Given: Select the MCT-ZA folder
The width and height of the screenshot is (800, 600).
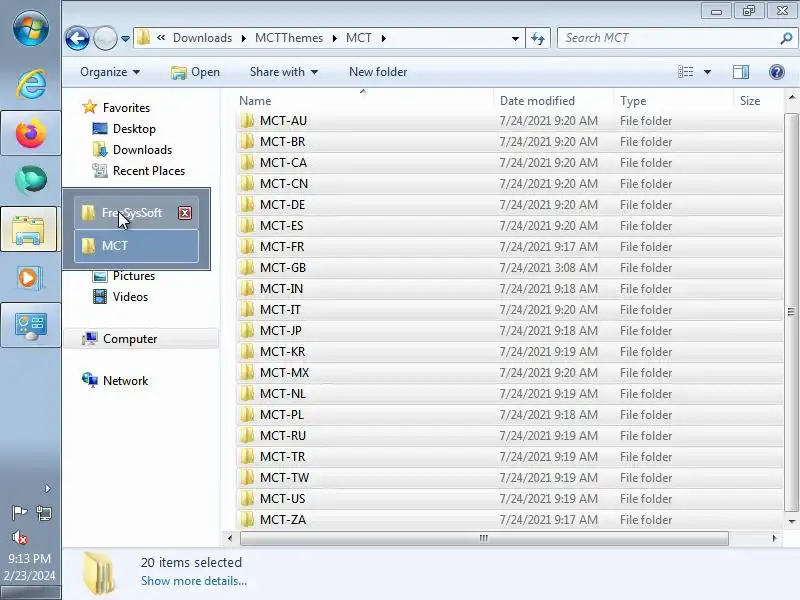Looking at the screenshot, I should click(x=509, y=519).
